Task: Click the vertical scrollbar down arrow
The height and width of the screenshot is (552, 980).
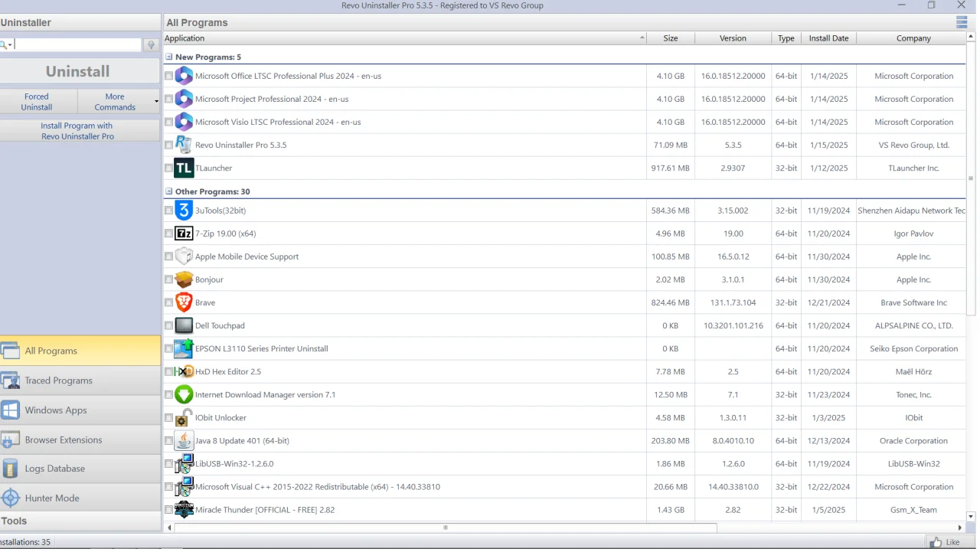Action: coord(971,517)
